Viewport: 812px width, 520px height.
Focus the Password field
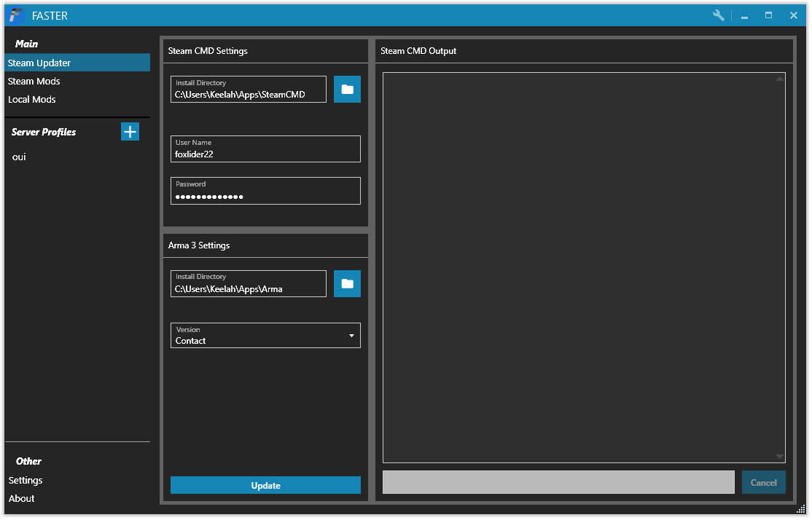tap(265, 191)
